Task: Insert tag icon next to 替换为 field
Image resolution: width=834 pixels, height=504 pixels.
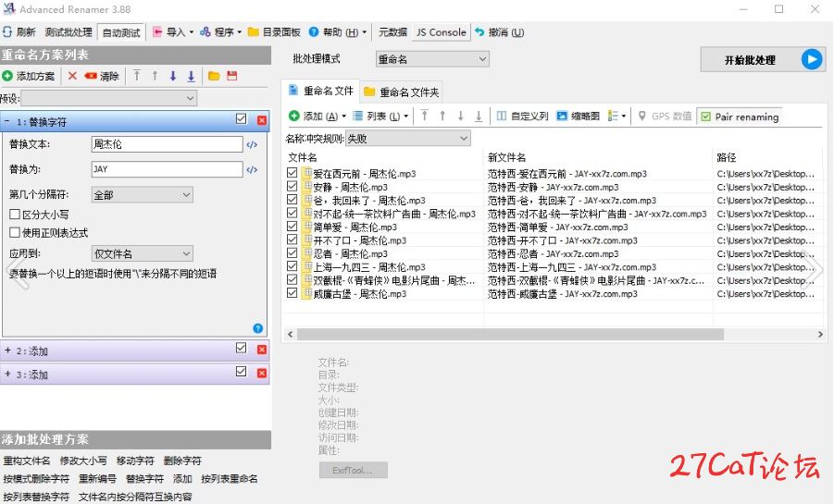Action: (x=252, y=169)
